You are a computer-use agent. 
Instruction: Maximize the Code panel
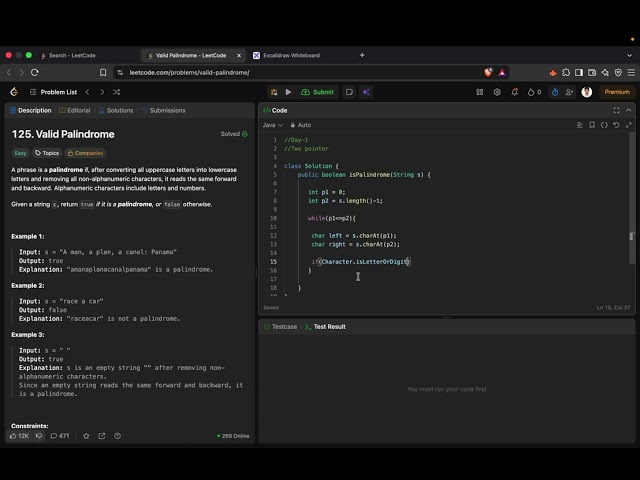click(616, 111)
